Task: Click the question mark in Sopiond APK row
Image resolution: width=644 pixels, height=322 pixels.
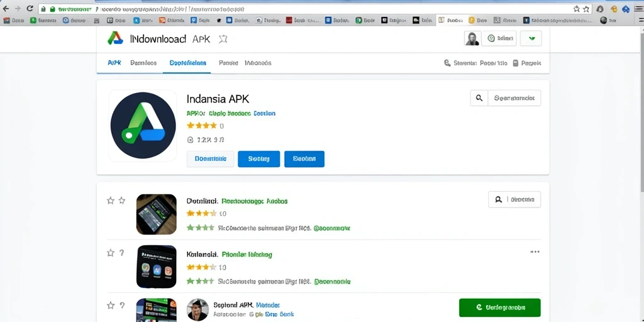Action: tap(122, 305)
